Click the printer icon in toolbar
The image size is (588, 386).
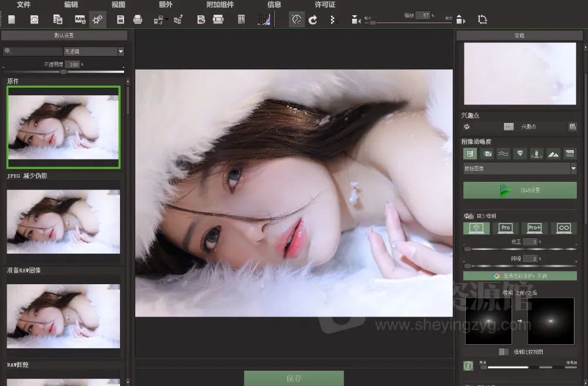(x=138, y=19)
